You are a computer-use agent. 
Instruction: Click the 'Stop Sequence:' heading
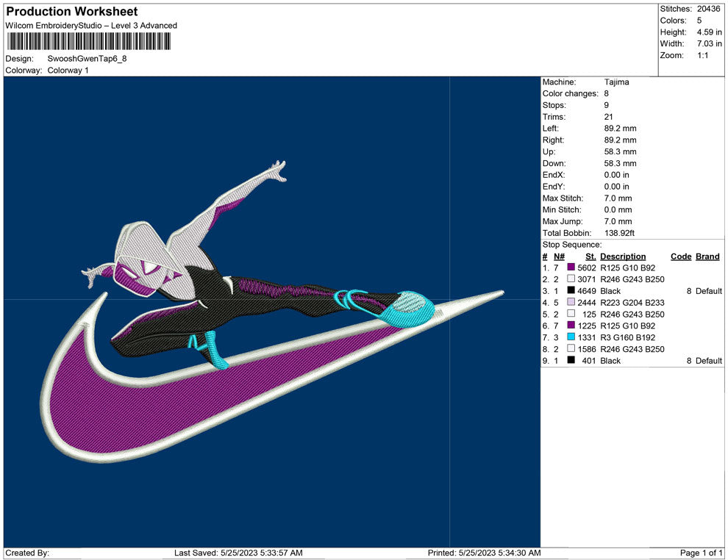click(x=572, y=245)
